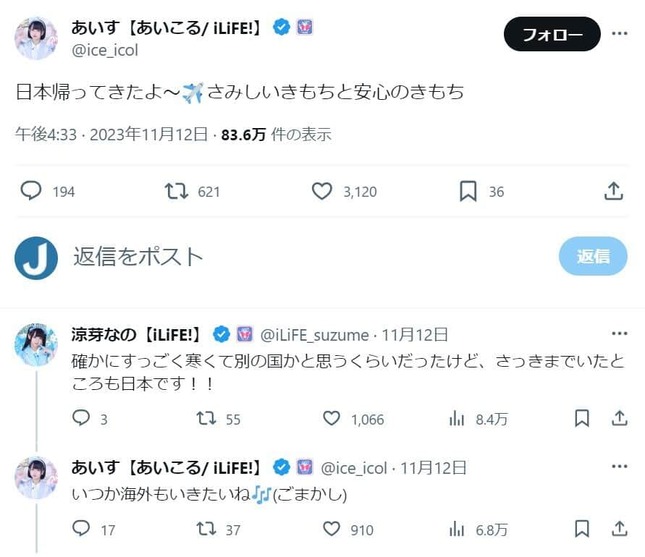This screenshot has width=645, height=557.
Task: Open @iLiFE_suzume profile link
Action: [315, 335]
